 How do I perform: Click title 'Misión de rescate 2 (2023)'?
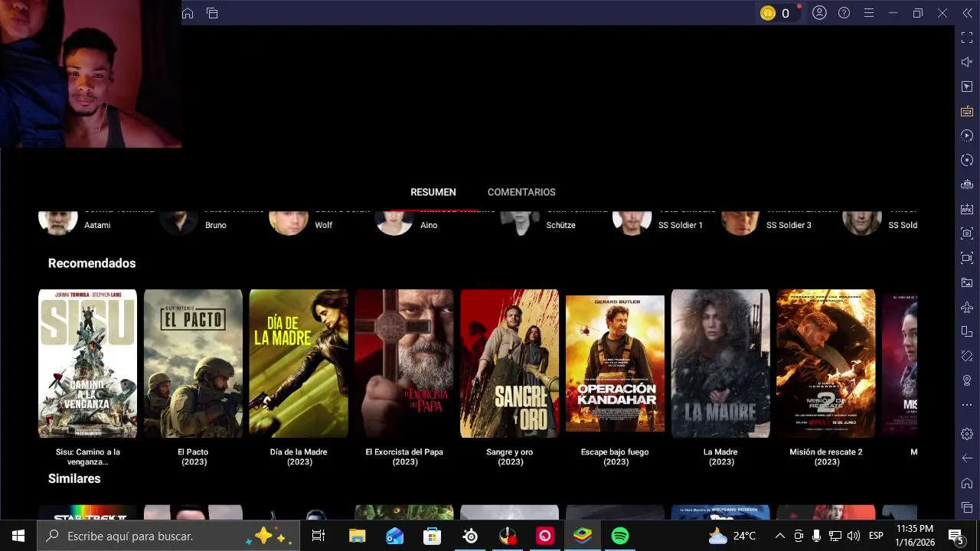point(826,457)
